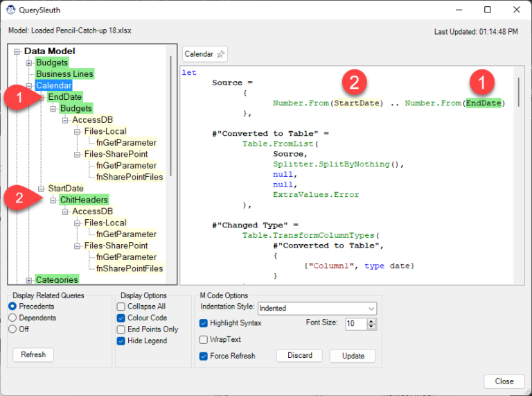This screenshot has height=396, width=532.
Task: Click the M code editor vertical scrollbar
Action: pyautogui.click(x=517, y=94)
